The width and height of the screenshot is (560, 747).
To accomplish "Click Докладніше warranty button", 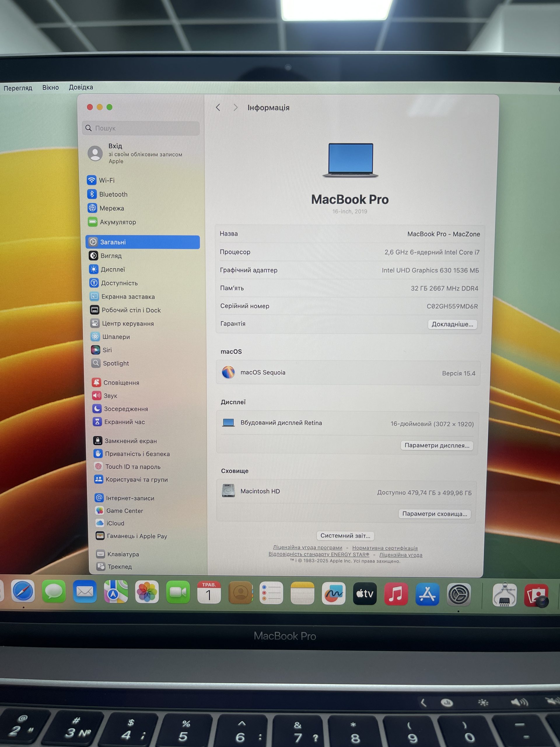I will point(452,324).
